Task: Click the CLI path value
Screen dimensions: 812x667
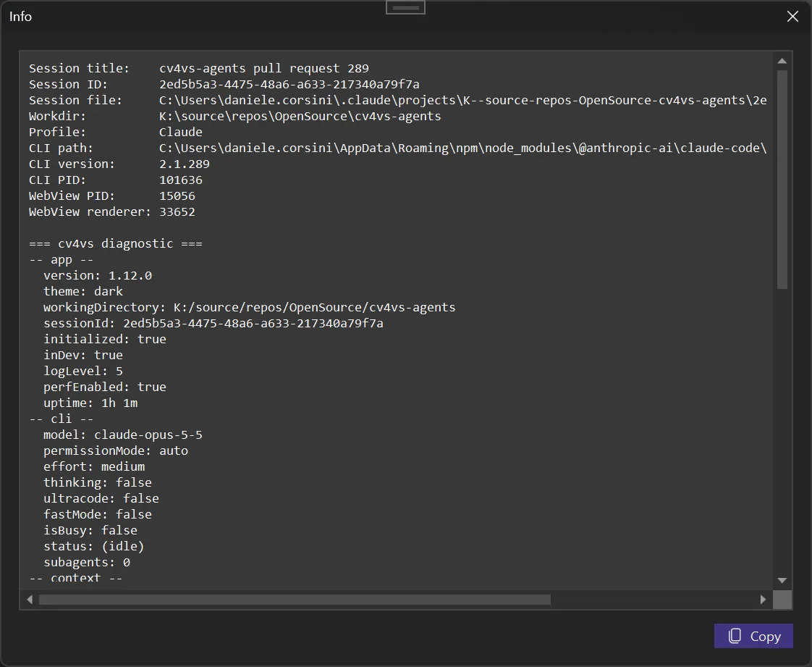Action: click(x=462, y=148)
